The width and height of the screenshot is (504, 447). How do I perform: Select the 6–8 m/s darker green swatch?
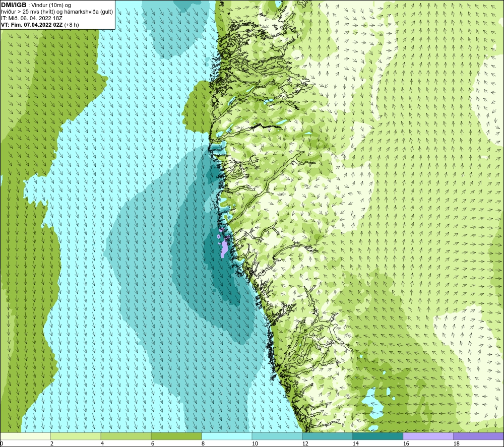click(x=176, y=436)
